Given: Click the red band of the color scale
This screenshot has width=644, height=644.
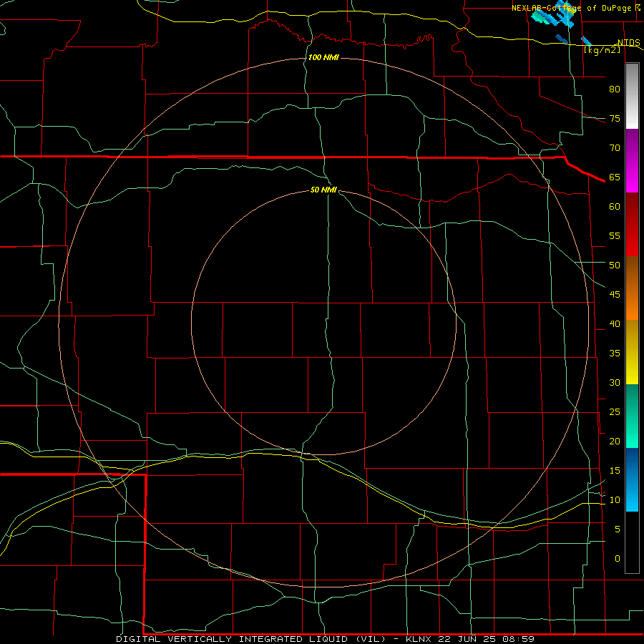Looking at the screenshot, I should [x=632, y=224].
